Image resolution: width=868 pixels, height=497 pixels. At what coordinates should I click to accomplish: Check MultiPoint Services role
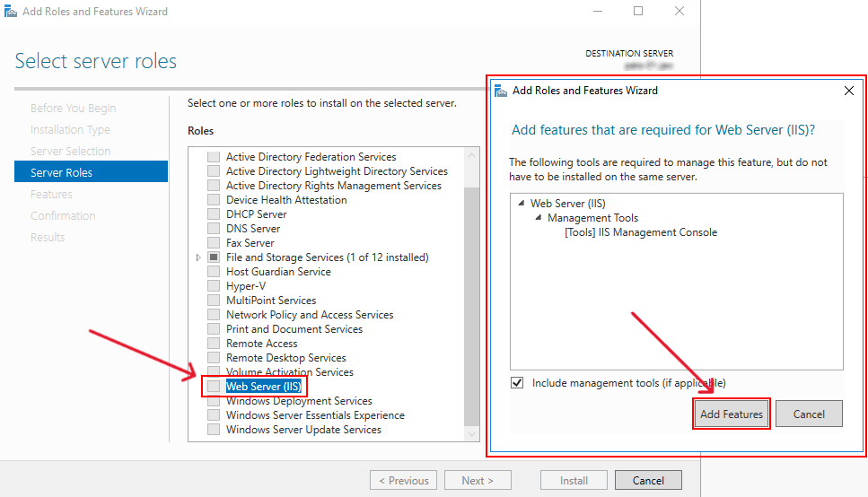pyautogui.click(x=214, y=301)
